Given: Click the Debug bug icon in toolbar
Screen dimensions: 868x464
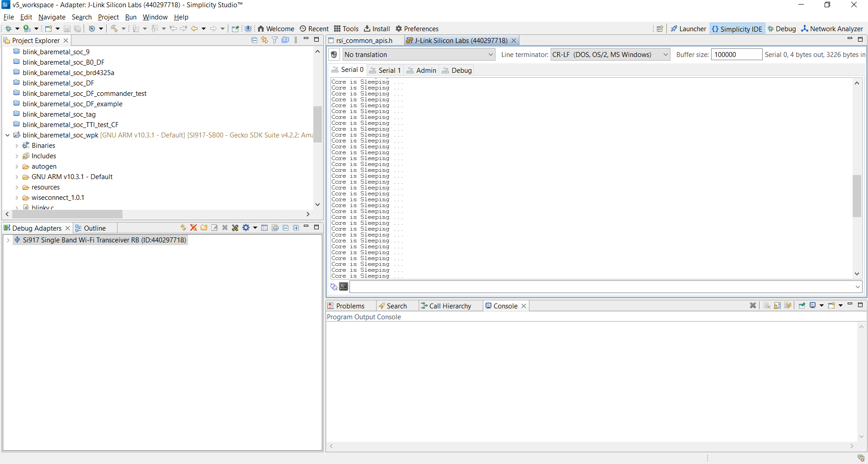Looking at the screenshot, I should click(x=8, y=28).
